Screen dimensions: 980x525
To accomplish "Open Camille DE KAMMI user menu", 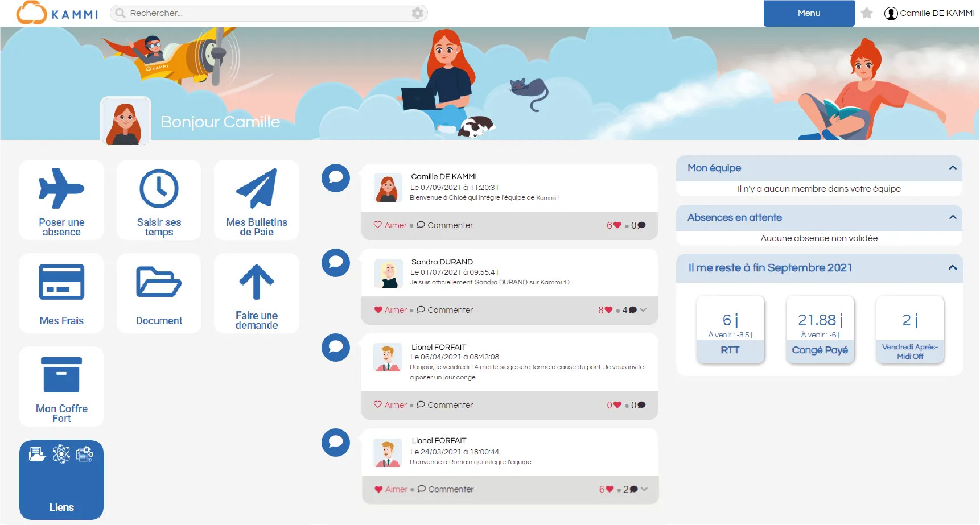I will pyautogui.click(x=929, y=13).
